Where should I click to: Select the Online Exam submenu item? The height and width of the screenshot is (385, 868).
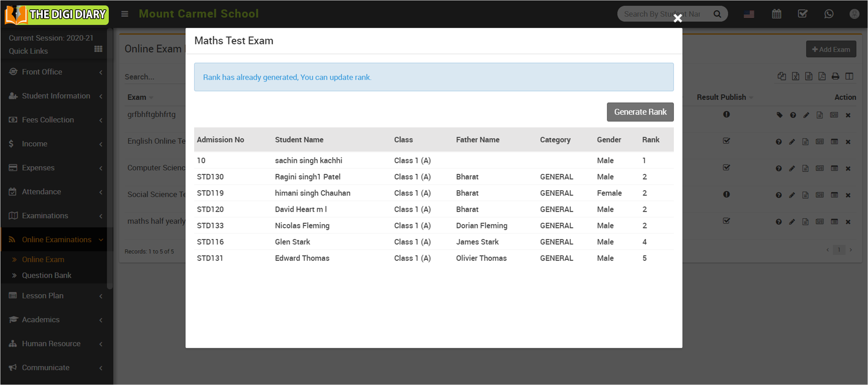point(43,260)
